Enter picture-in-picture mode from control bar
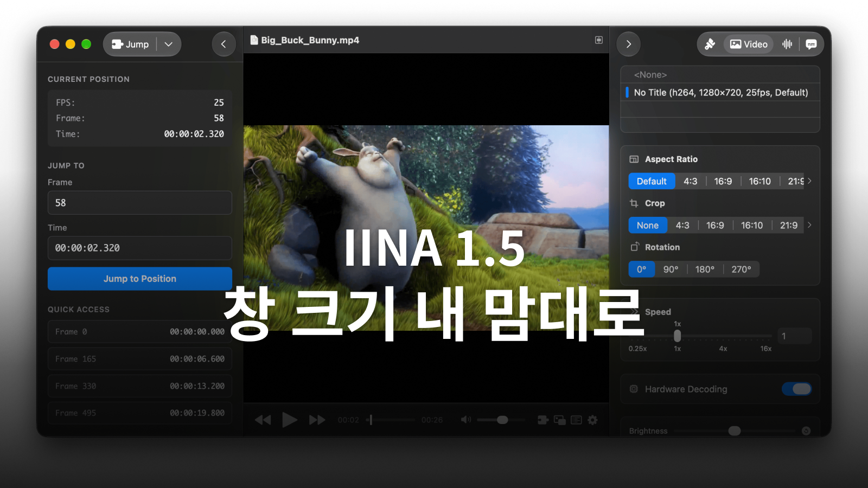 (559, 420)
